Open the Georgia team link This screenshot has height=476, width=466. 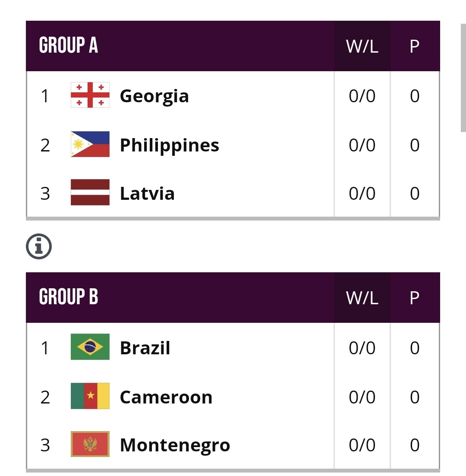click(154, 96)
